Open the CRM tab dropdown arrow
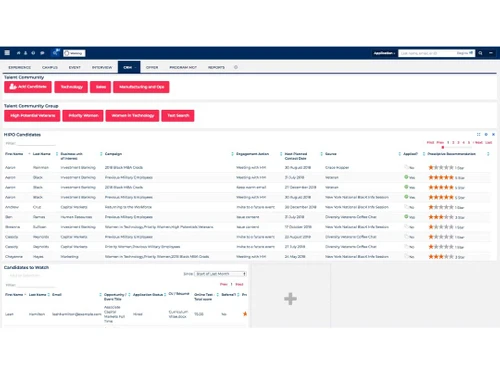 coord(135,68)
